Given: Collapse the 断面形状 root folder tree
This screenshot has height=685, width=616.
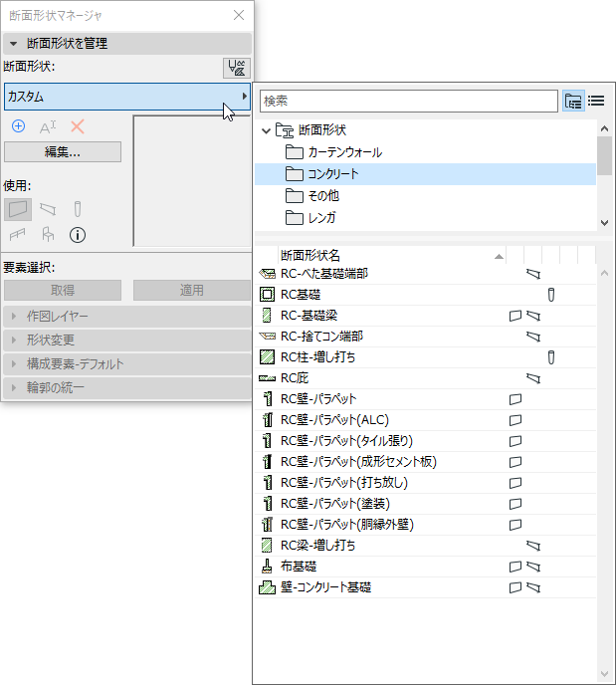Looking at the screenshot, I should point(266,130).
